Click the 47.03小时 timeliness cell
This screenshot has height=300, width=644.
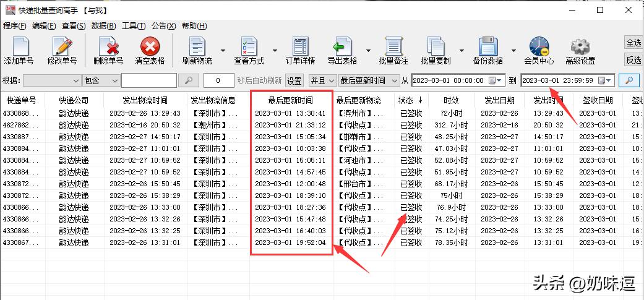tap(451, 148)
